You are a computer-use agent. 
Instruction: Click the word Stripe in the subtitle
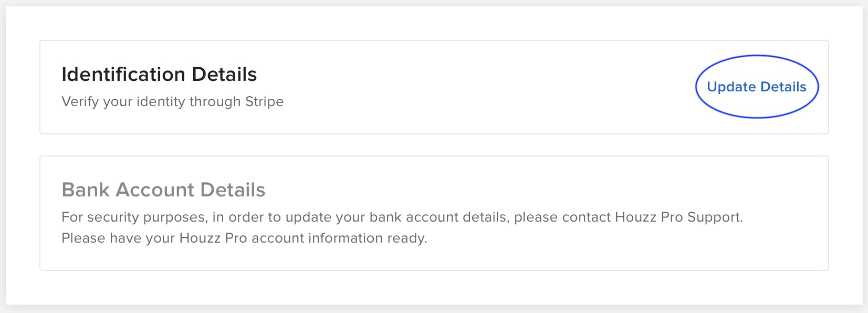[265, 101]
